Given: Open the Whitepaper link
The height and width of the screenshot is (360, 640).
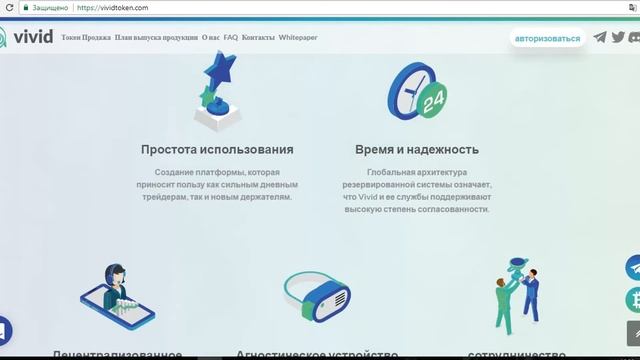Looking at the screenshot, I should [x=298, y=37].
